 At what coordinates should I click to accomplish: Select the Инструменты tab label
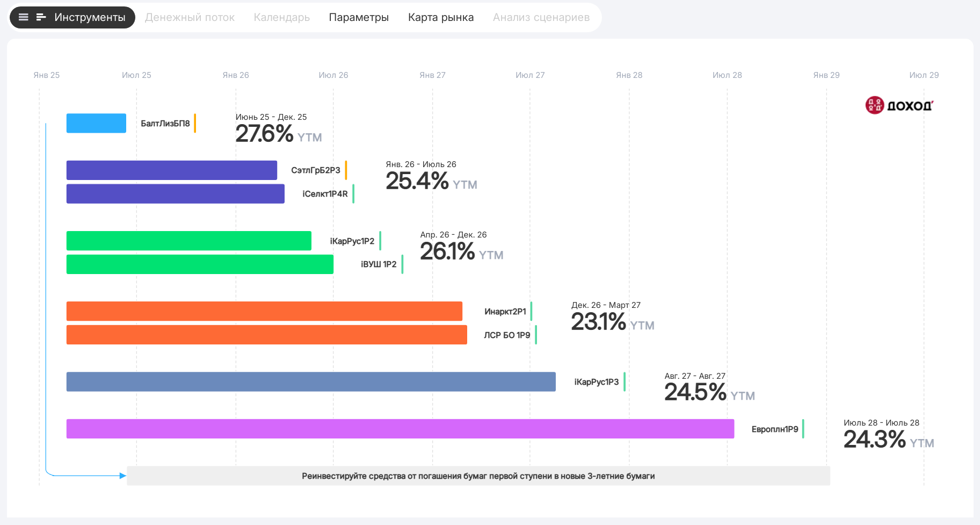pyautogui.click(x=90, y=17)
